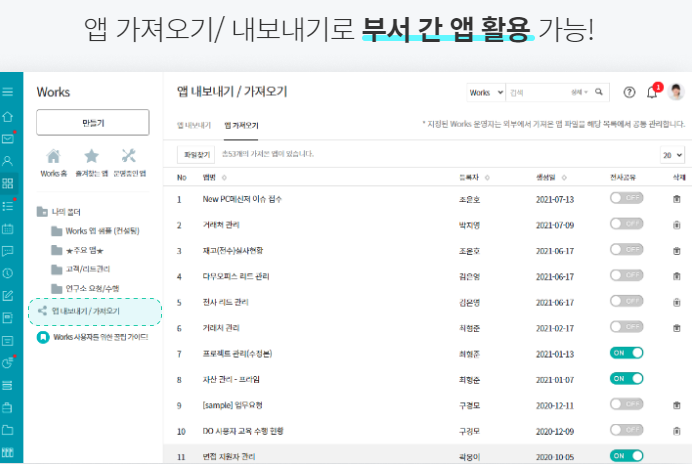
Task: Open 고객/리드관리 folder
Action: click(81, 269)
